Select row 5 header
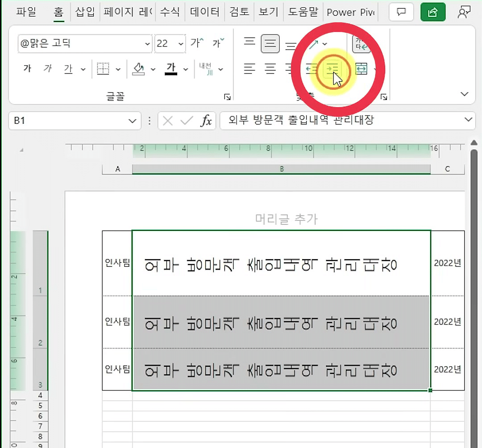The height and width of the screenshot is (448, 482). (x=40, y=406)
